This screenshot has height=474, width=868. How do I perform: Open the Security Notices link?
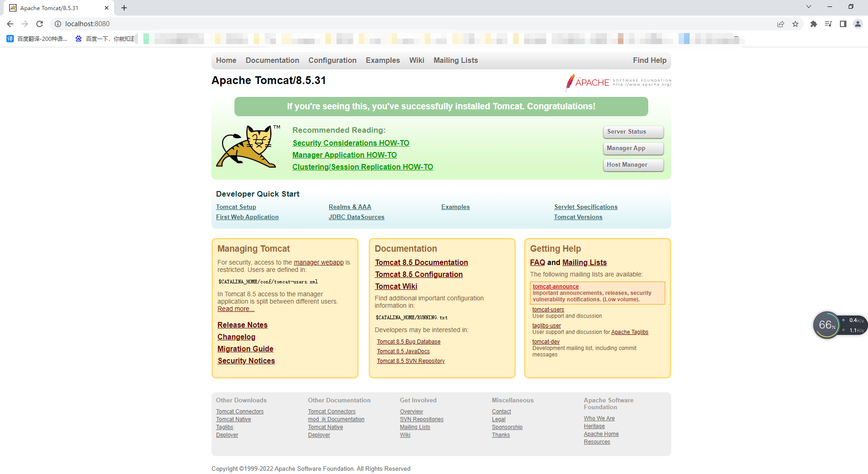(x=246, y=361)
